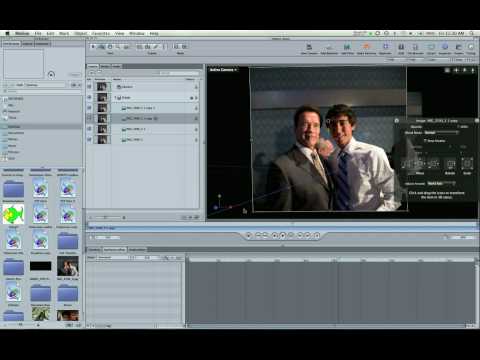Select the photo thumbnail in file browser
Screen dimensions: 480x360
point(68,266)
